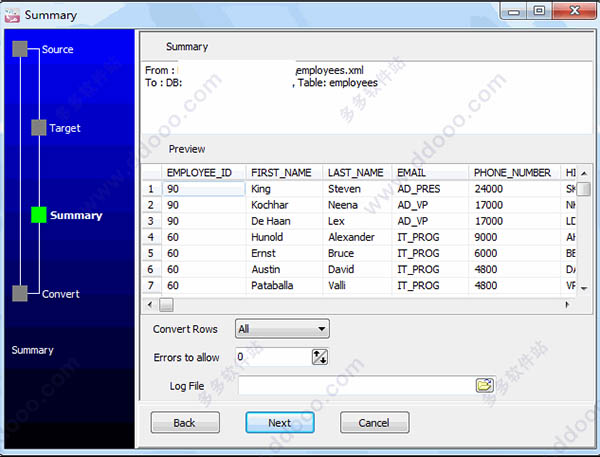Click the cell 'Lex'
The image size is (600, 457).
click(357, 221)
